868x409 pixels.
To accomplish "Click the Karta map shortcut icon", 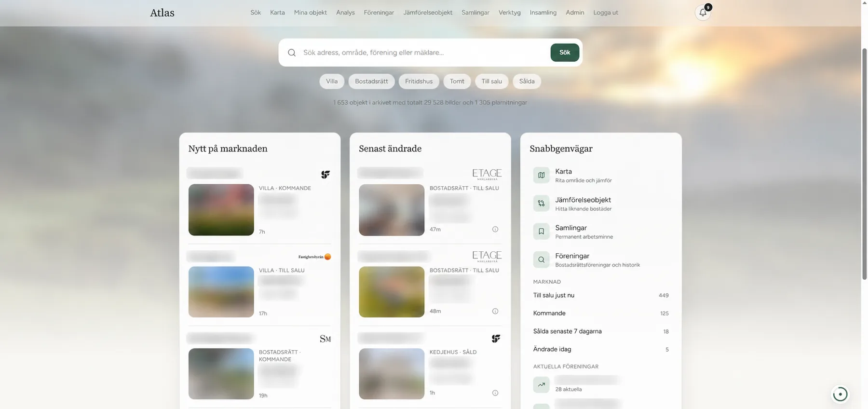I will tap(541, 175).
